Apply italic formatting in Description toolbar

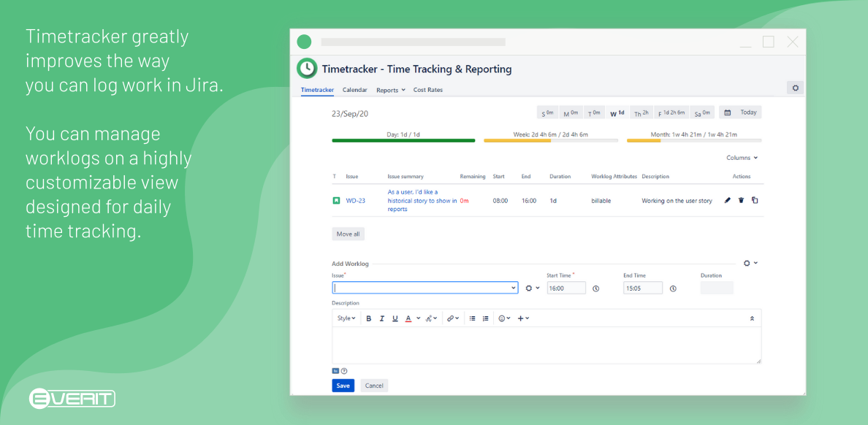tap(382, 318)
